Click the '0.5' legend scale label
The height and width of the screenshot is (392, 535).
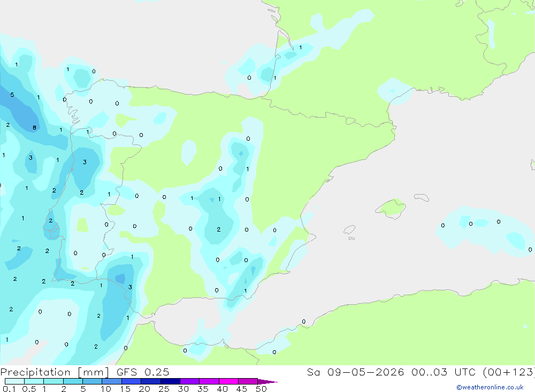(29, 389)
